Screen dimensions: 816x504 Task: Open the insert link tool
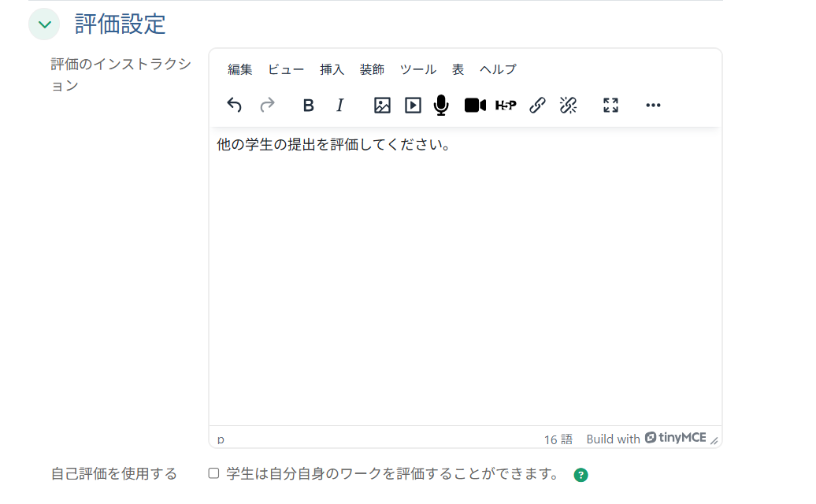(x=537, y=105)
